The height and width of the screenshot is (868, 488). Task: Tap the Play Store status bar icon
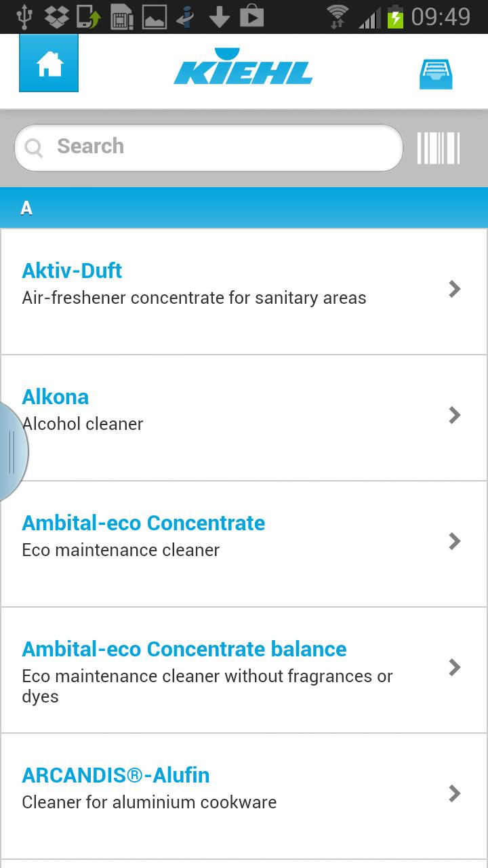[251, 16]
